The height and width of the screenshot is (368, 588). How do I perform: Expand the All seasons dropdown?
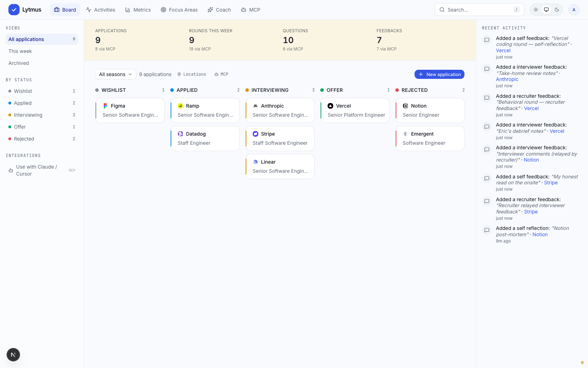115,74
